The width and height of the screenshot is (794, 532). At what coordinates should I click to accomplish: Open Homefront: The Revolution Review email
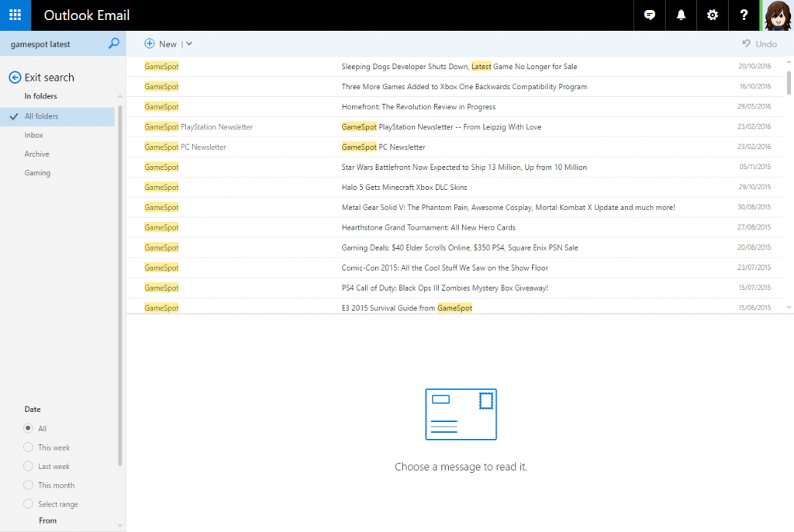[x=419, y=107]
